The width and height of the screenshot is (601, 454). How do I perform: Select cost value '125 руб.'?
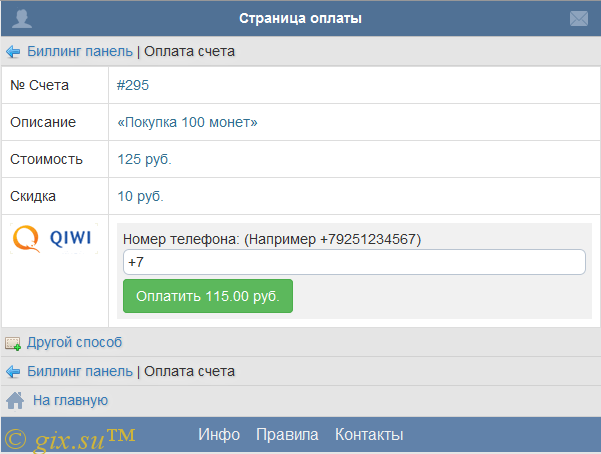coord(144,160)
